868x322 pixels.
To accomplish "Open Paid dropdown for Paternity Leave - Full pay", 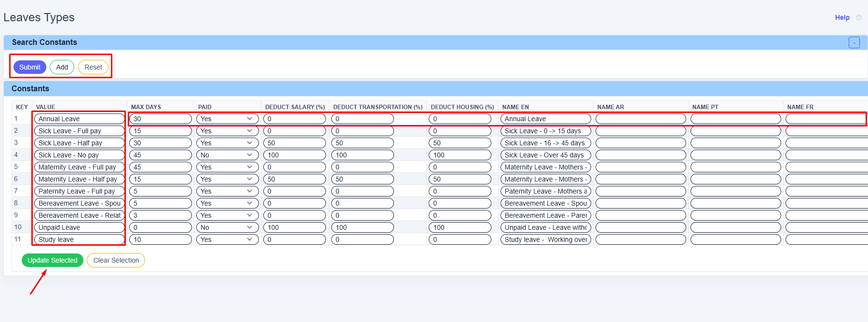I will 228,191.
